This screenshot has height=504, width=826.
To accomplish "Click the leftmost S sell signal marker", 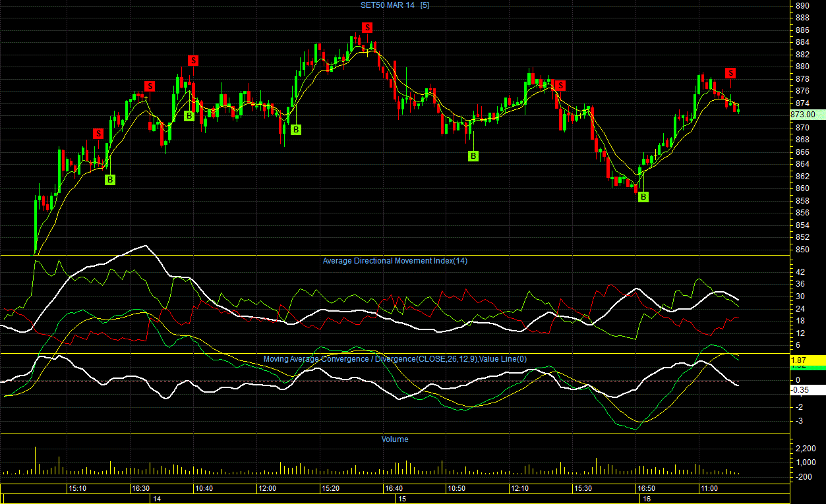I will pos(98,134).
